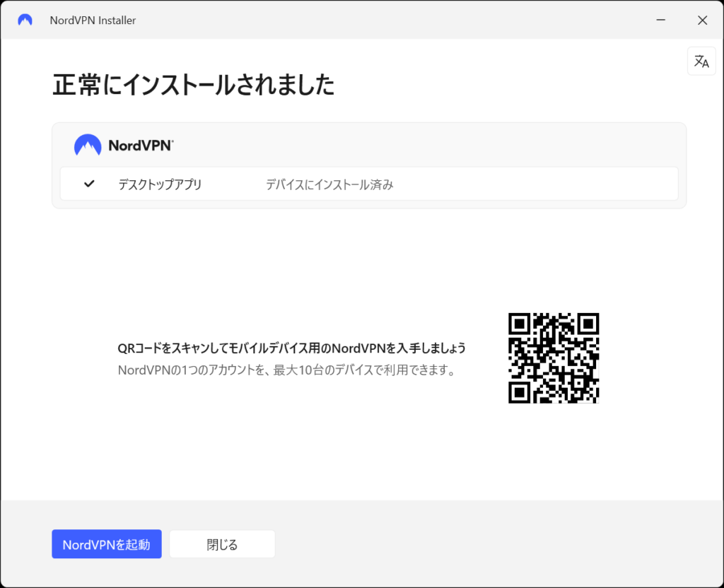Click the QR code's top-left corner square
Viewport: 724px width, 588px height.
(x=520, y=324)
